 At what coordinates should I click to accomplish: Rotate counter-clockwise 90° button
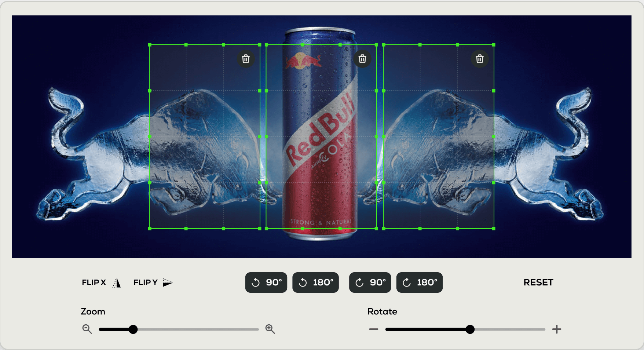point(266,282)
